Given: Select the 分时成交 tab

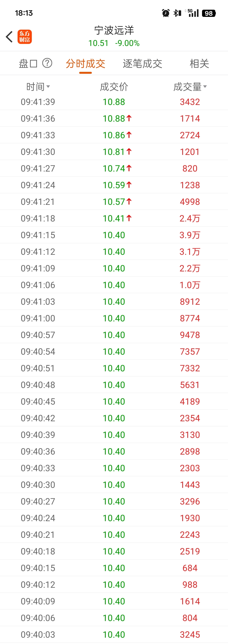Looking at the screenshot, I should pos(85,63).
